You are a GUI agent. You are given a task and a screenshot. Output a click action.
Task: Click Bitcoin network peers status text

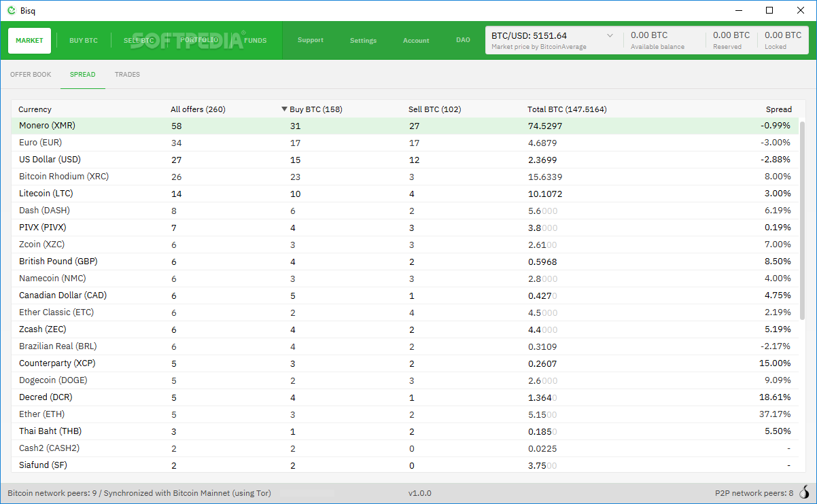coord(139,493)
